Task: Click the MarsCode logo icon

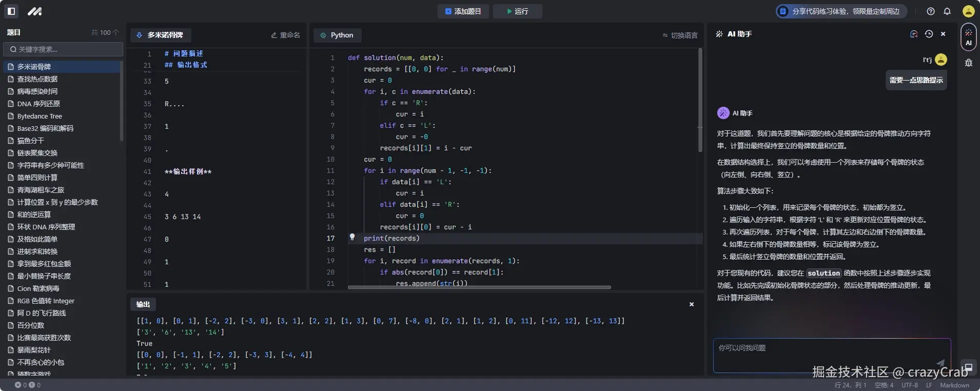Action: click(x=35, y=11)
